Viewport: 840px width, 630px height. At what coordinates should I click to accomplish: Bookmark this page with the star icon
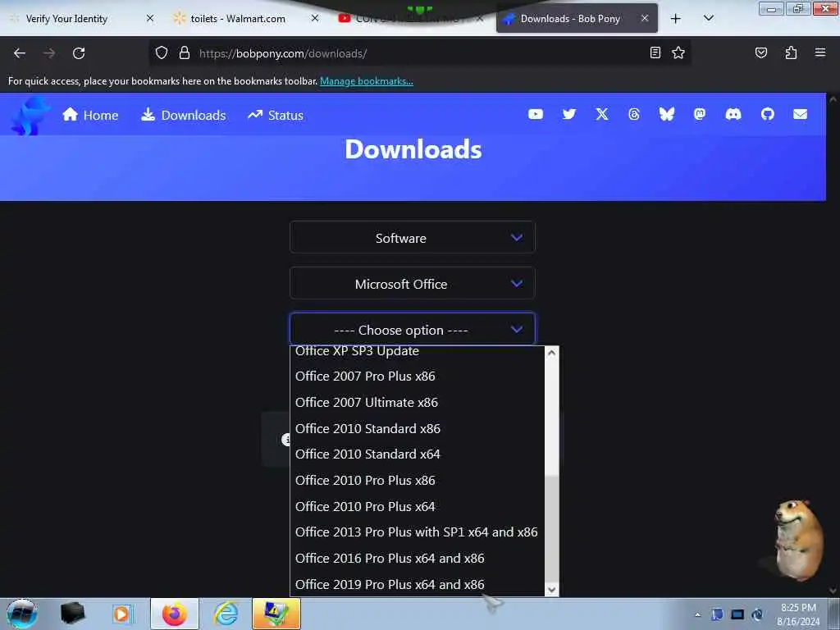678,52
